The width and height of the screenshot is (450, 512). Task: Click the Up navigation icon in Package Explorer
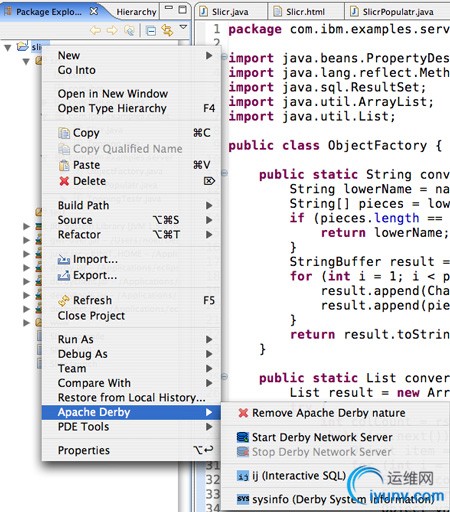[x=129, y=31]
